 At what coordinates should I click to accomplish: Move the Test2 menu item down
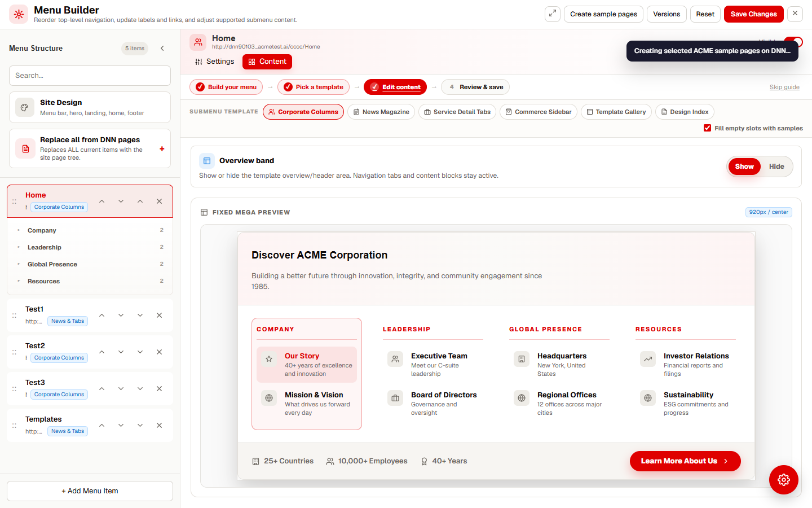coord(121,352)
